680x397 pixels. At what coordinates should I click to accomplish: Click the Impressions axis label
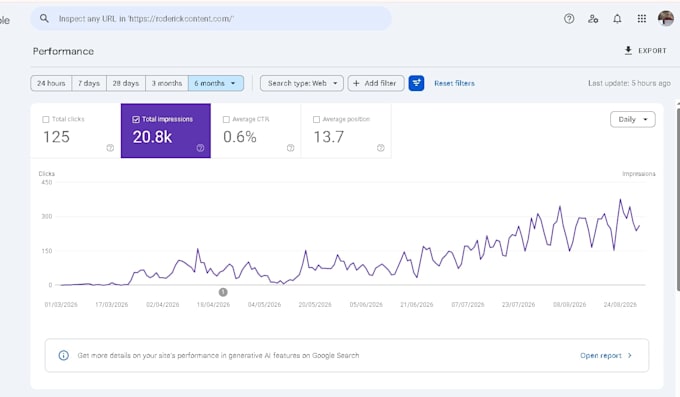coord(639,174)
